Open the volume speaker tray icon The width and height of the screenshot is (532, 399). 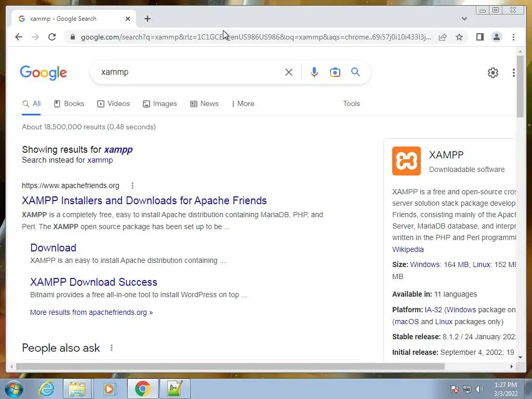coord(480,389)
